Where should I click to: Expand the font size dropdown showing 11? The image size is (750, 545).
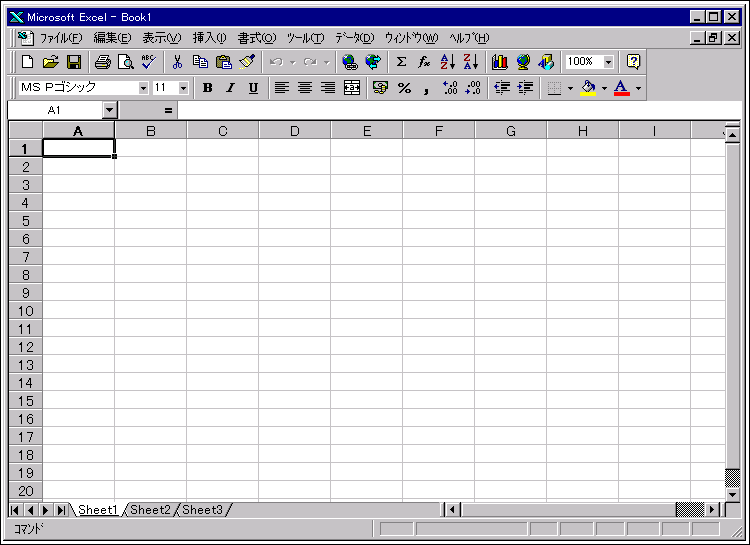coord(183,88)
